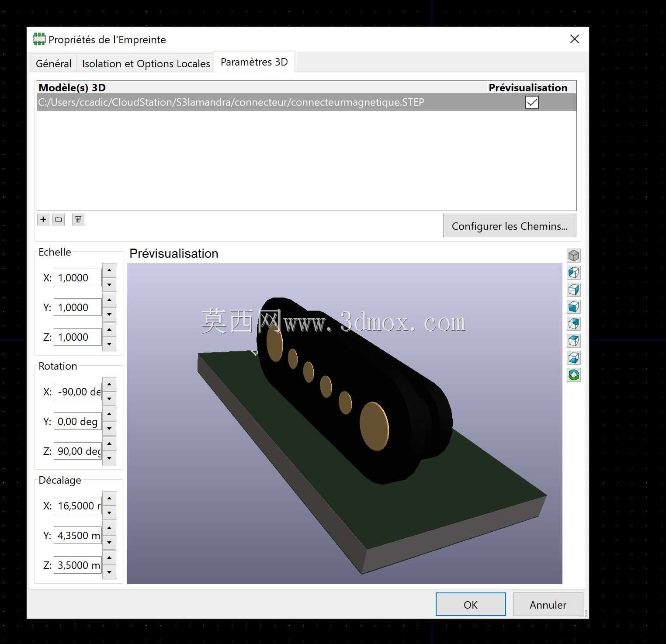This screenshot has width=666, height=644.
Task: Open Isolation et Options Locales tab
Action: point(146,63)
